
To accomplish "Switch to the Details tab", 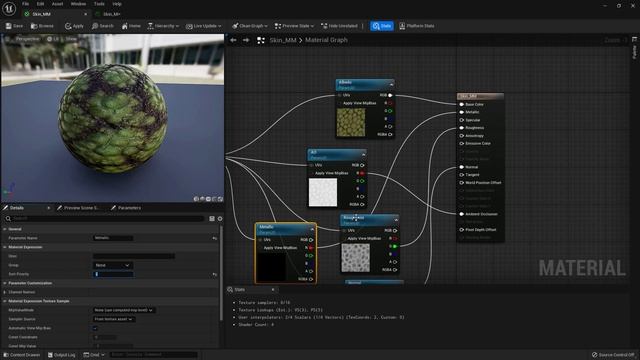I will point(16,208).
